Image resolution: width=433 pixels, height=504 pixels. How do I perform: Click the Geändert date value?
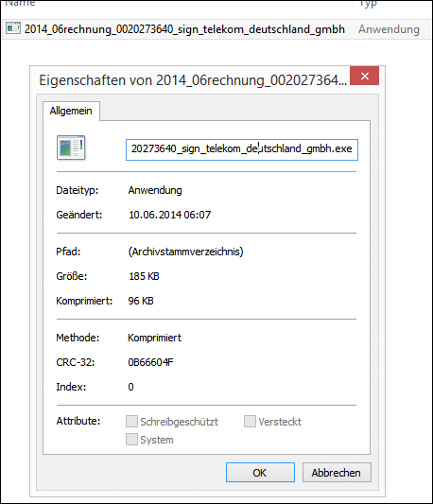[x=170, y=215]
